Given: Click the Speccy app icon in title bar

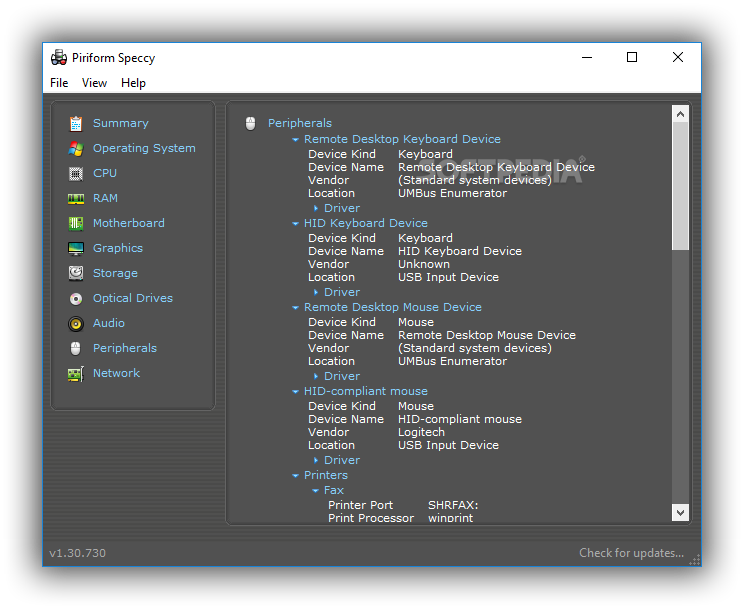Looking at the screenshot, I should click(x=59, y=57).
